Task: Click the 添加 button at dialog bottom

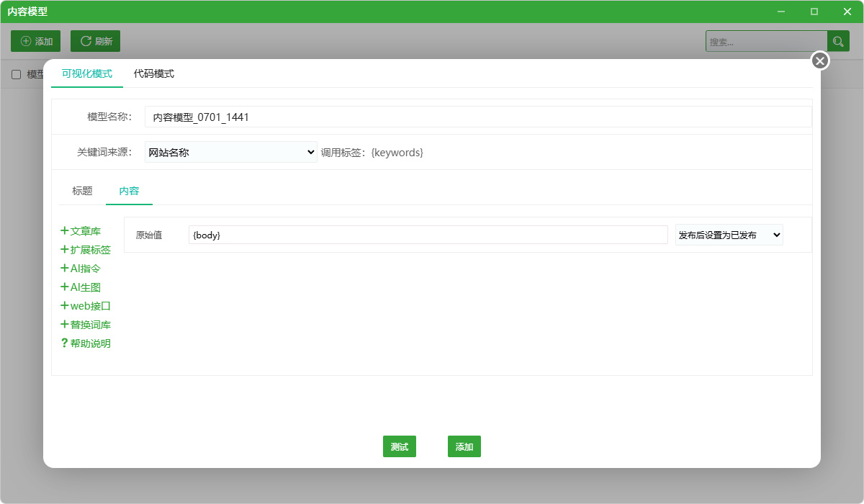Action: [464, 446]
